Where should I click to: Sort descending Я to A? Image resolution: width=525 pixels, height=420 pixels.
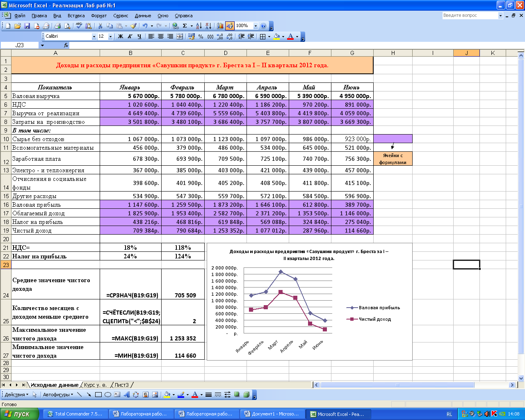208,26
